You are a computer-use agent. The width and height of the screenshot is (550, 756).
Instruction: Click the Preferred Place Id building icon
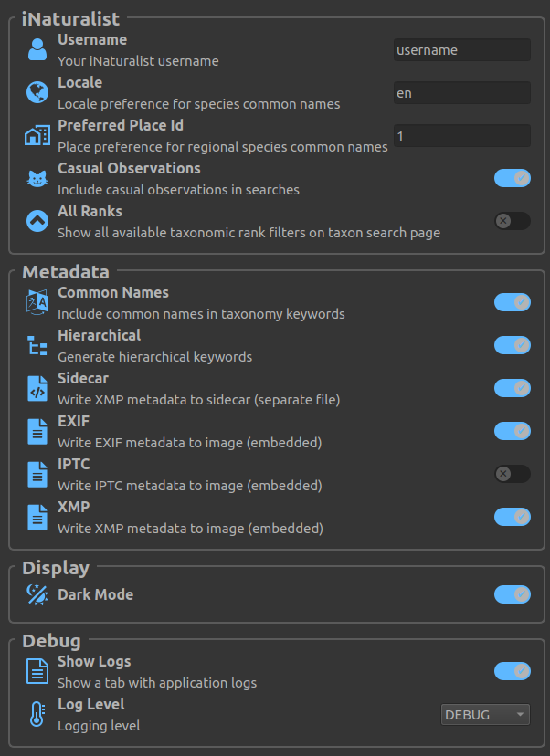pos(37,135)
